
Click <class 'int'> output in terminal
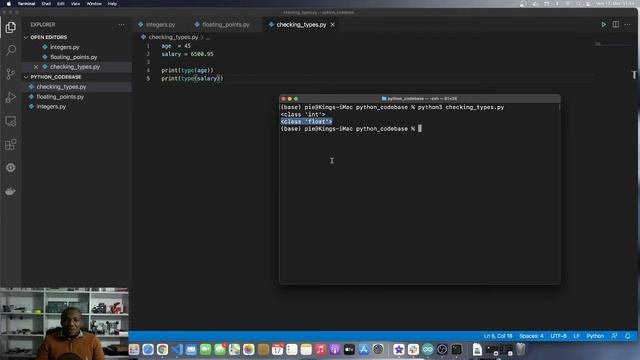coord(303,114)
